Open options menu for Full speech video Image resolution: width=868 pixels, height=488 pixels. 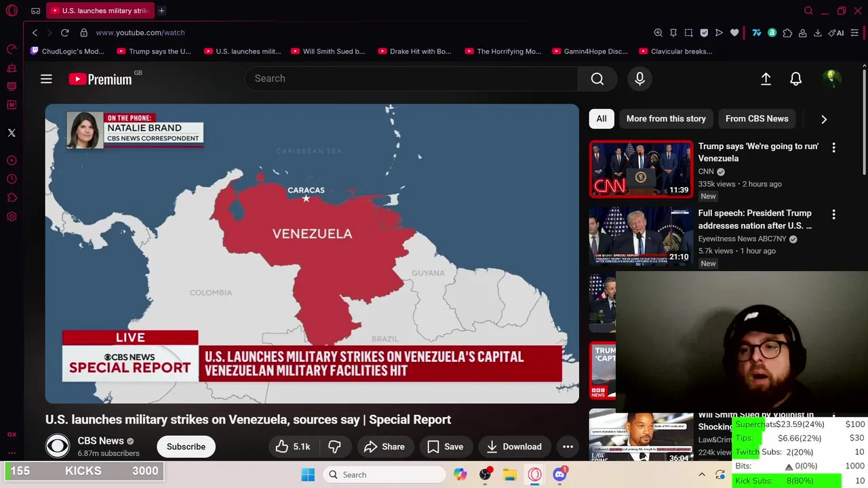(x=833, y=214)
